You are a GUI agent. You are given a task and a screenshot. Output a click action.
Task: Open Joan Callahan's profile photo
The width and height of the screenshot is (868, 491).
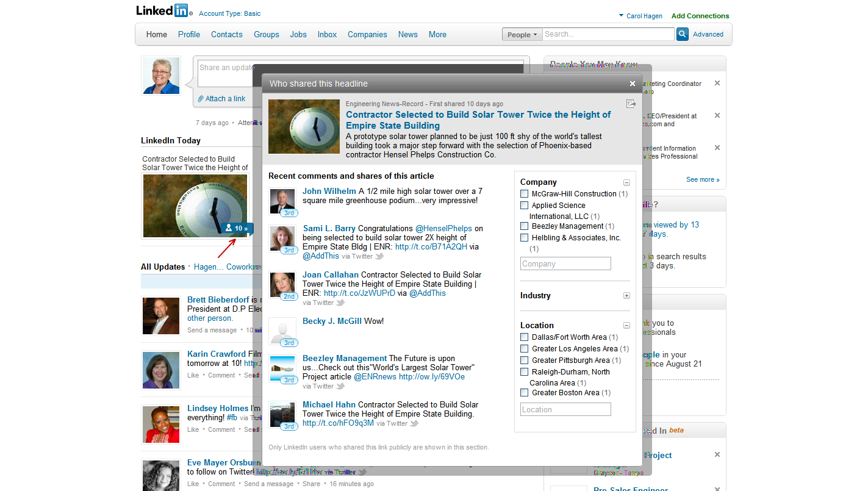coord(283,285)
